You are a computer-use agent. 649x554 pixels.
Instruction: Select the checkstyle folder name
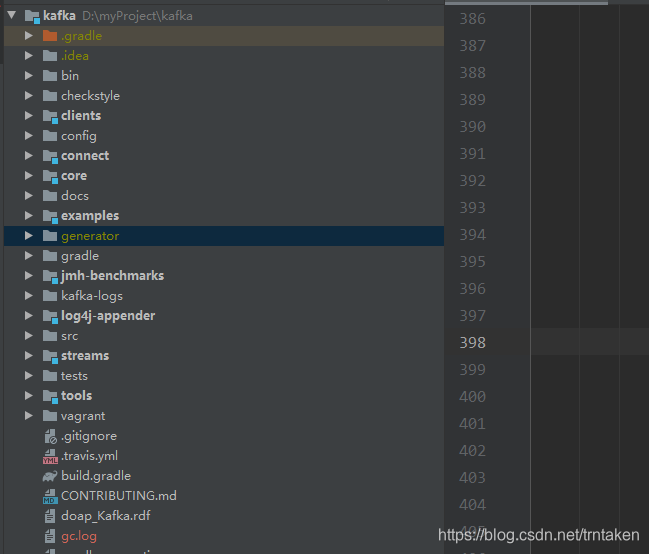tap(91, 96)
